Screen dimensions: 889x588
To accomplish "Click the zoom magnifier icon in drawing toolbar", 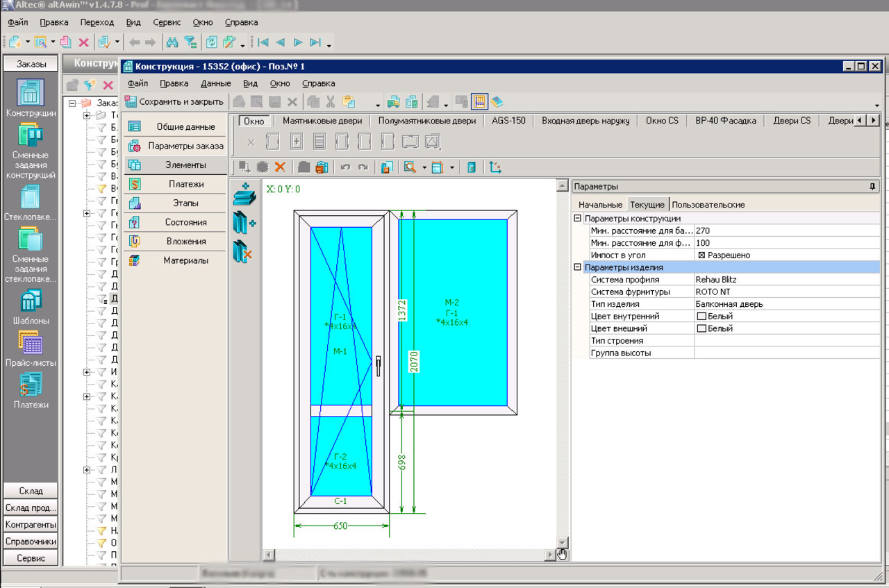I will click(410, 167).
